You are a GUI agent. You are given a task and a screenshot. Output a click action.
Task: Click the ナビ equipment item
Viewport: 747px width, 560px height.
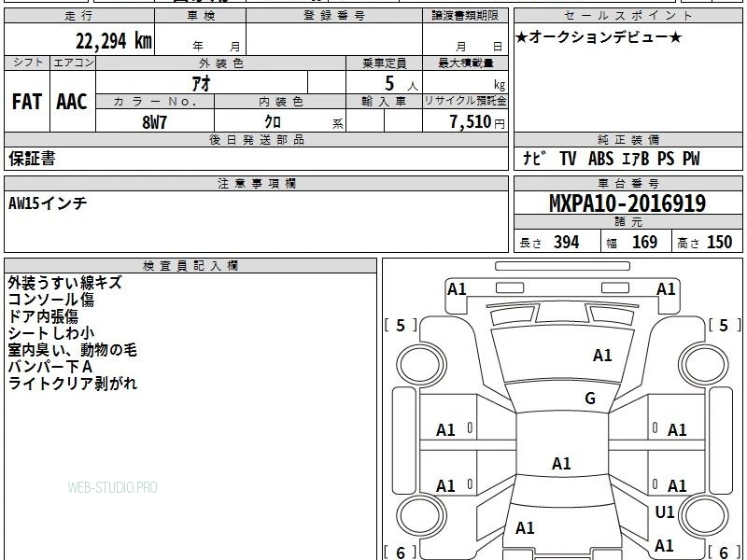[x=534, y=158]
